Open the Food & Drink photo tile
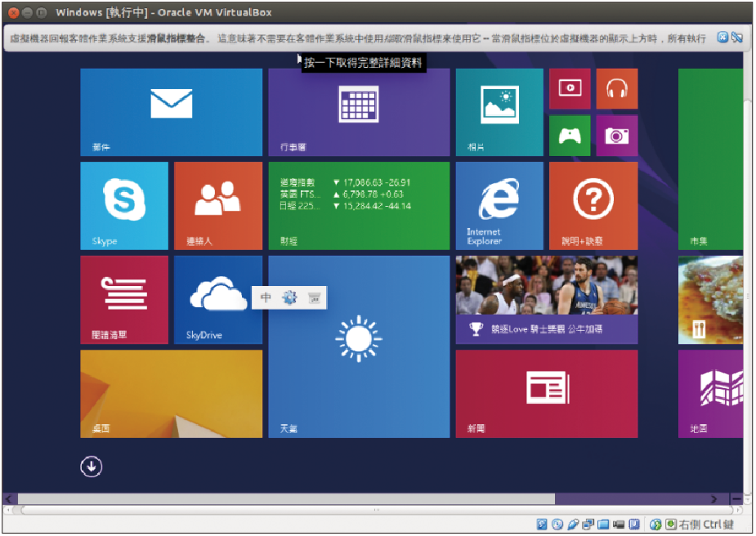 [711, 300]
